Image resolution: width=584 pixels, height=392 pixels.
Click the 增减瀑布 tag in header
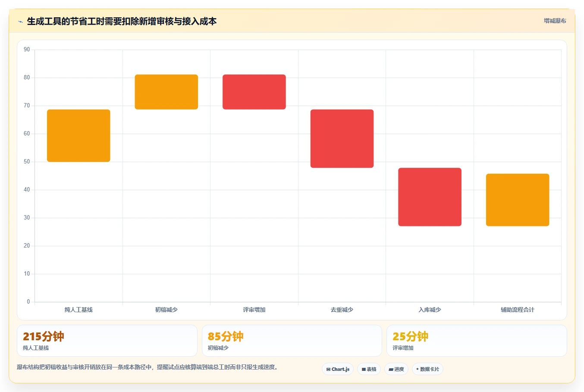click(555, 21)
